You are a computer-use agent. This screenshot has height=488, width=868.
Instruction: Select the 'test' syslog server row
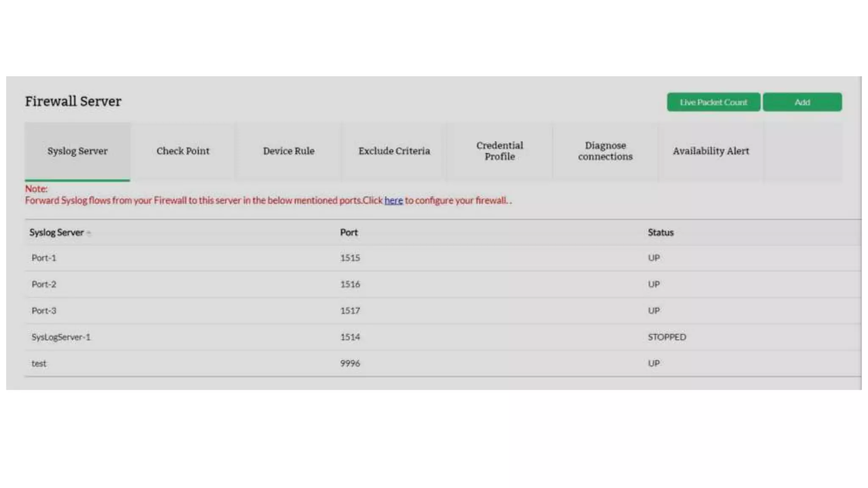39,363
